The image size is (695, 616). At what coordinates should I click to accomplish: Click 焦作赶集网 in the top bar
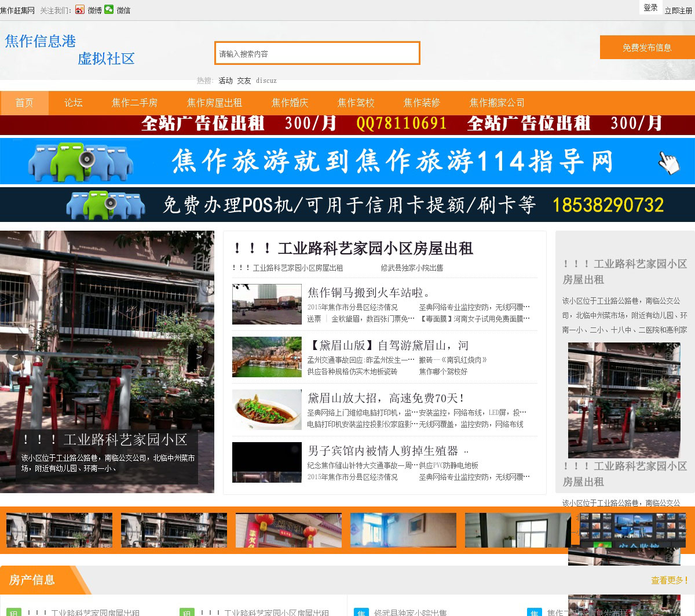[x=17, y=10]
